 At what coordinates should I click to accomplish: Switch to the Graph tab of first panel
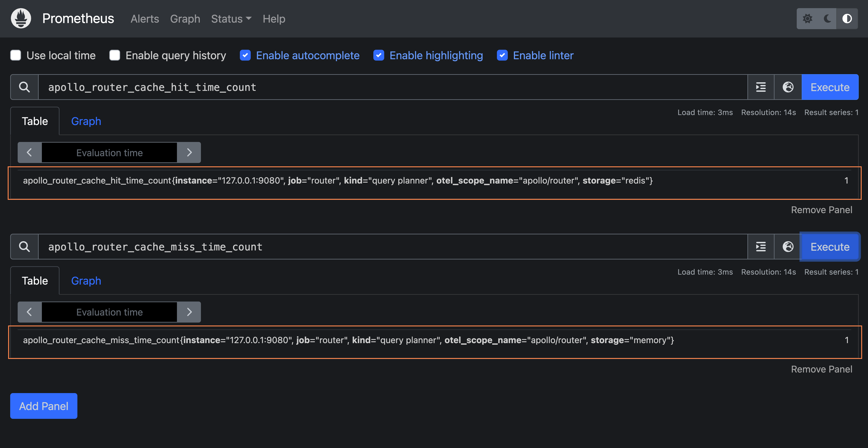pyautogui.click(x=86, y=121)
